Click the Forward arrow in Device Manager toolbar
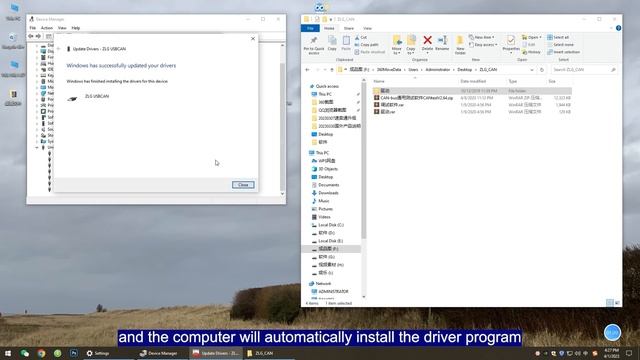Screen dimensions: 640x360 point(38,36)
